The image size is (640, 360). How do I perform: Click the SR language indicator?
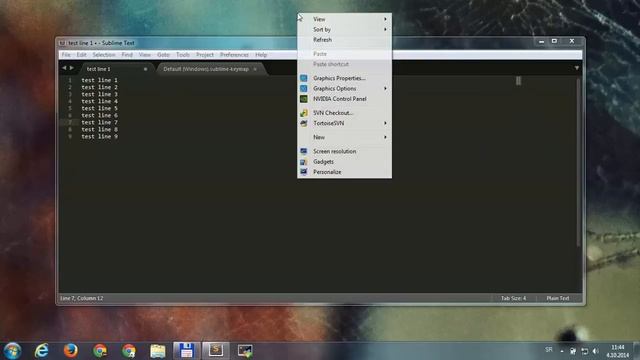click(549, 350)
